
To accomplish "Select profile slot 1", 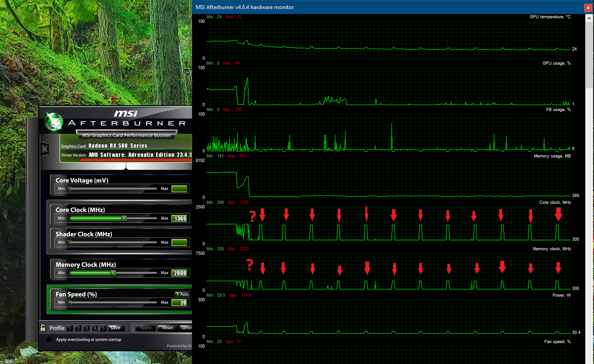I will coord(70,328).
